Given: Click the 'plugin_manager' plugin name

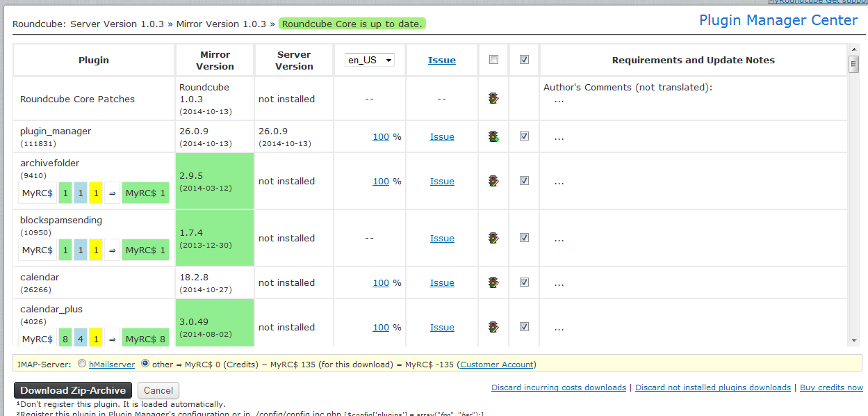Looking at the screenshot, I should pyautogui.click(x=56, y=131).
